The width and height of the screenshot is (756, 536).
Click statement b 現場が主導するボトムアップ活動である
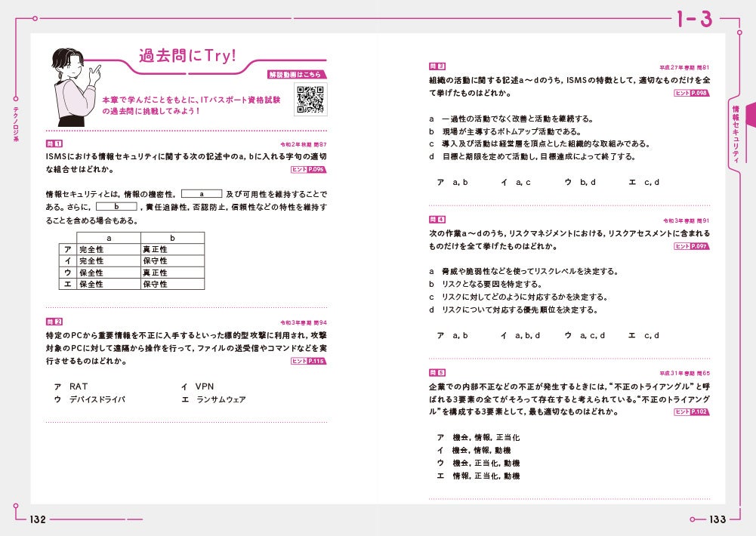click(505, 131)
